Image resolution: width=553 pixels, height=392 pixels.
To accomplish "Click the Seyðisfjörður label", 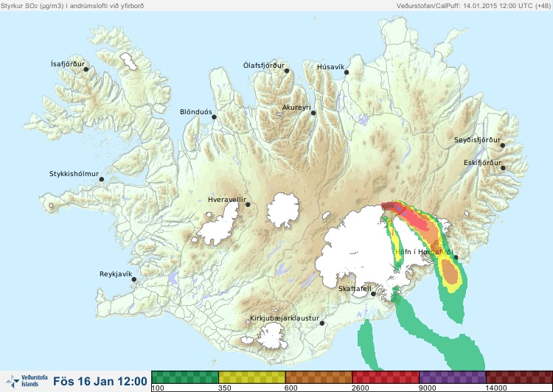I will [477, 140].
